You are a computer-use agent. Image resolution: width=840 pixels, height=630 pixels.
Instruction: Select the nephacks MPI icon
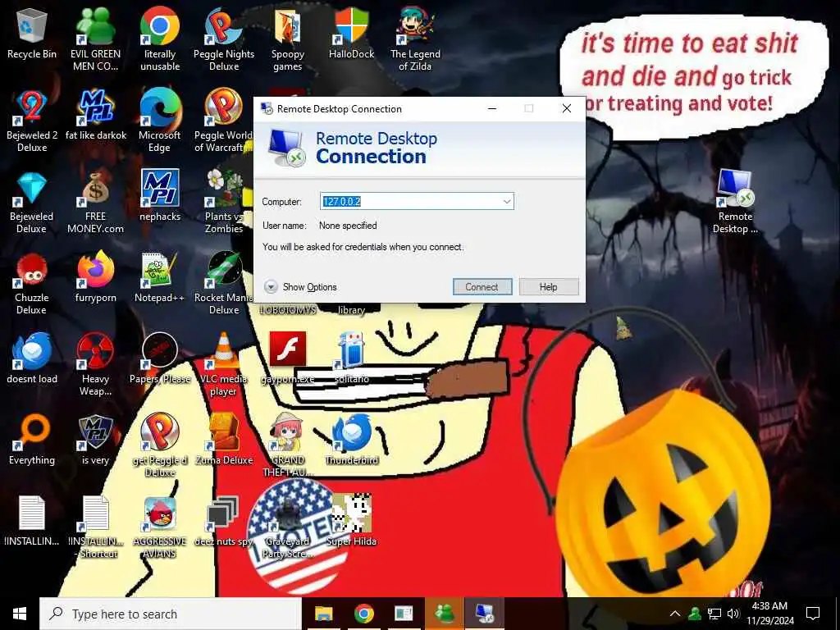[x=160, y=196]
